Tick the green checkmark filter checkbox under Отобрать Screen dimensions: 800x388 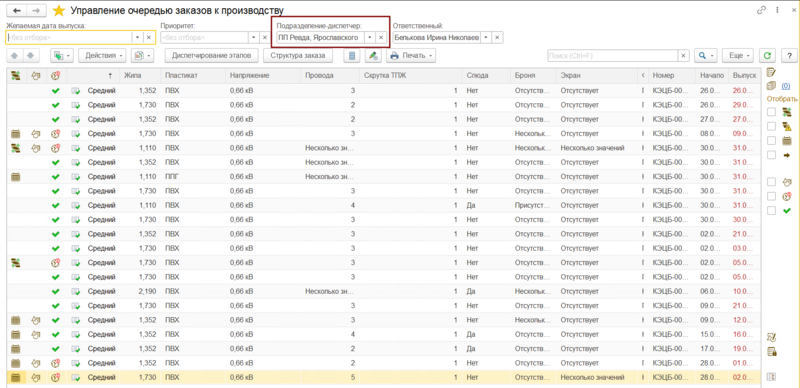pyautogui.click(x=772, y=210)
